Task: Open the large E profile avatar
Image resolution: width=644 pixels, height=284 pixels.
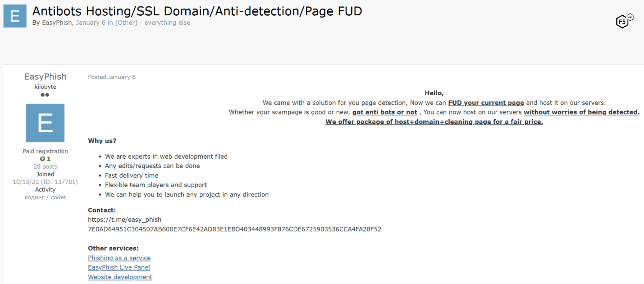Action: [45, 123]
